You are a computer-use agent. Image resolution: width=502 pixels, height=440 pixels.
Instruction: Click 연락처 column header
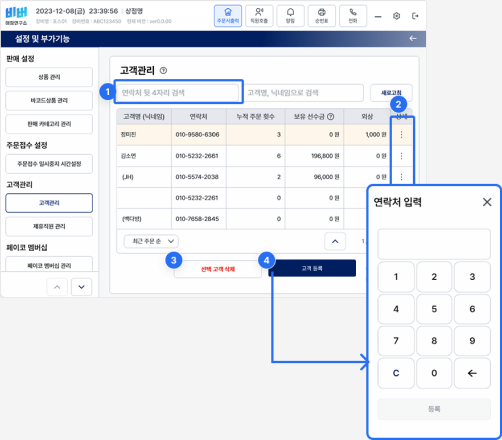[x=199, y=116]
